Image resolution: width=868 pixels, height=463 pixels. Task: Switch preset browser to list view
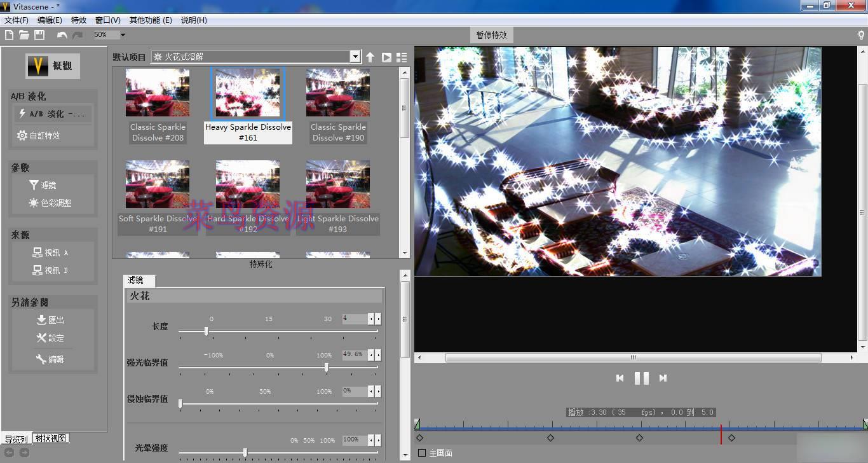(x=402, y=57)
